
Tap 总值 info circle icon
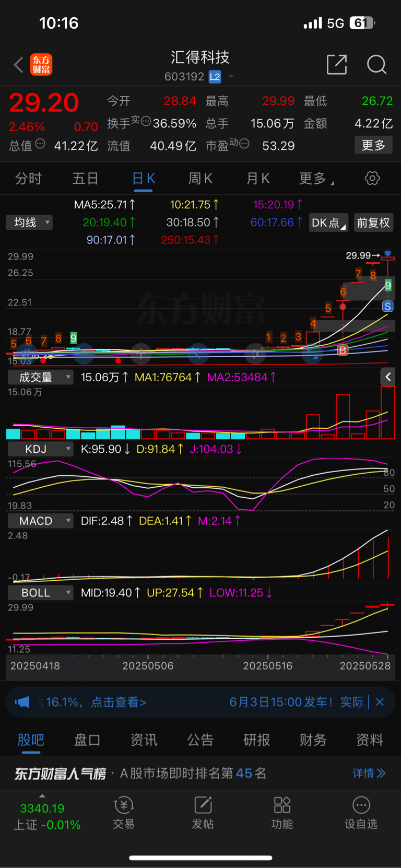click(40, 144)
